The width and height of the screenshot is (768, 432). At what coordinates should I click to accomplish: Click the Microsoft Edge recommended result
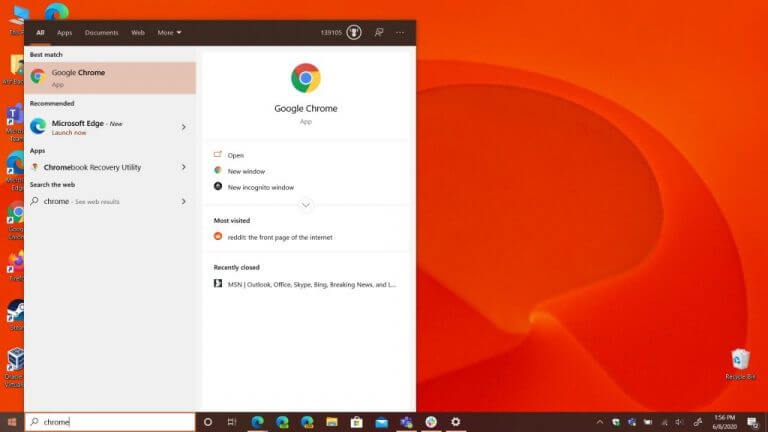110,127
